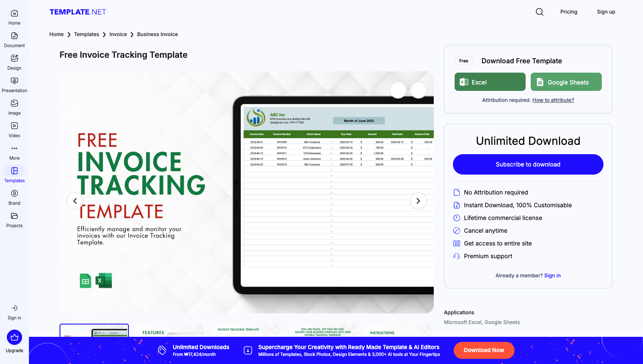Open the Design section icon
The width and height of the screenshot is (643, 364).
(14, 61)
